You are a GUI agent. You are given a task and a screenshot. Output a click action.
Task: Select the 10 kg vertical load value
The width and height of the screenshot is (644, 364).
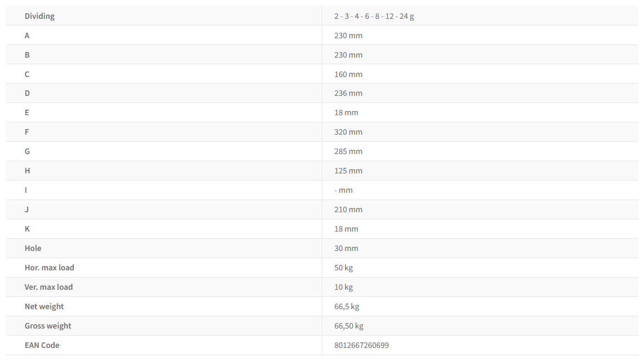tap(343, 287)
